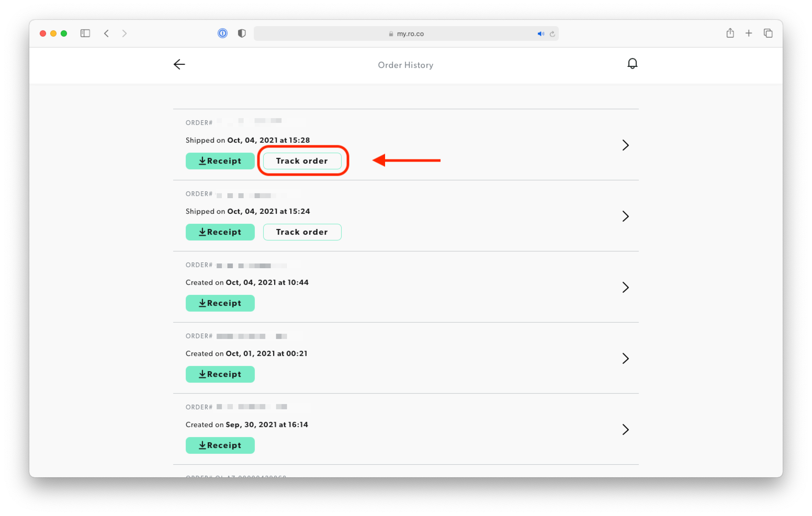Expand details of order created Sep 30
The image size is (812, 516).
tap(625, 430)
